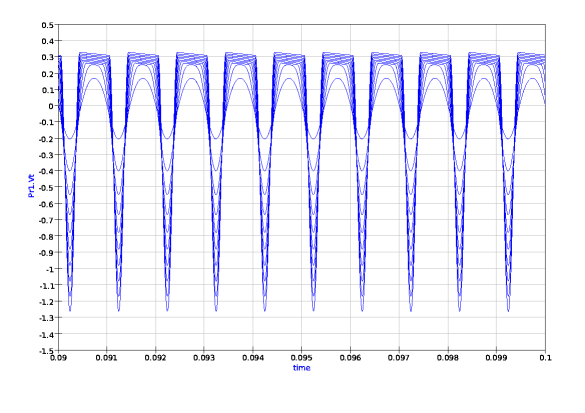This screenshot has width=585, height=413.
Task: Click the x-axis tick label 0.092
Action: pyautogui.click(x=155, y=358)
